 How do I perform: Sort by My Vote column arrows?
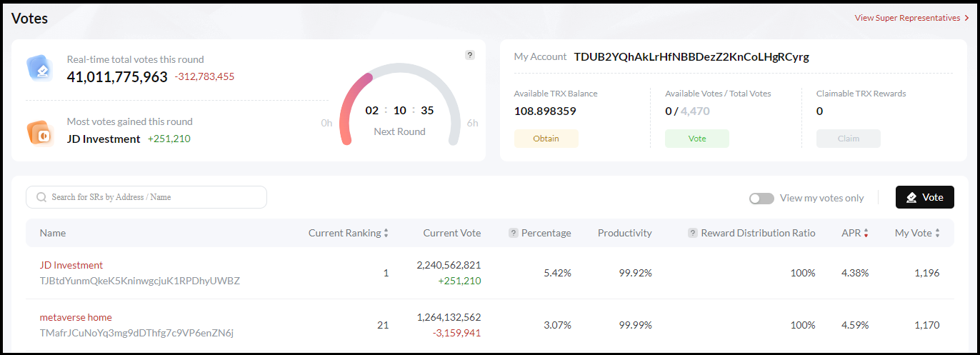pos(938,233)
